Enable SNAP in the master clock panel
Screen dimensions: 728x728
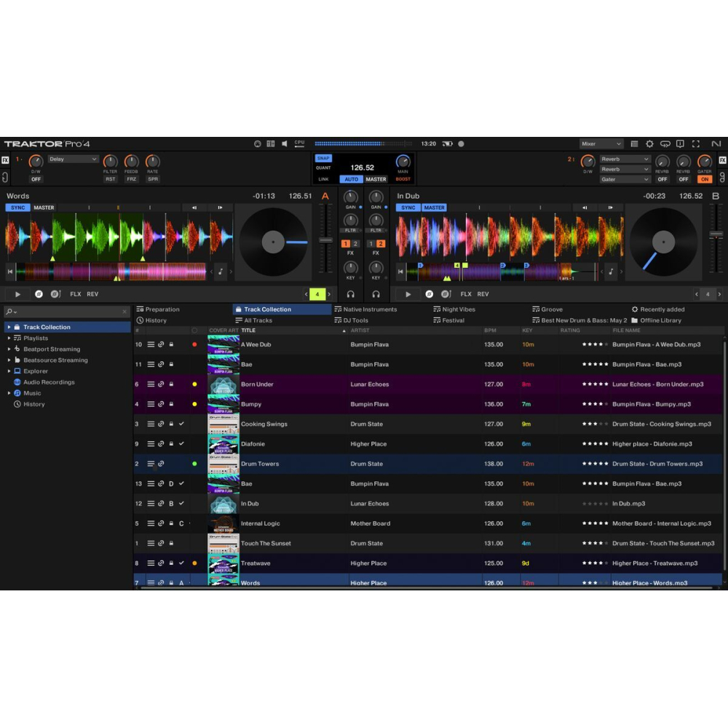click(323, 157)
